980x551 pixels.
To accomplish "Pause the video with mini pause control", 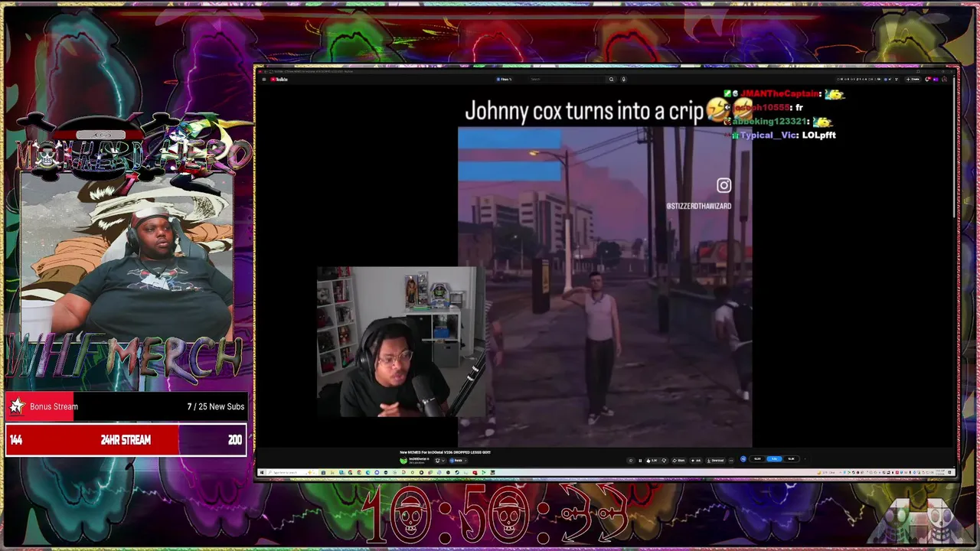I will (640, 461).
